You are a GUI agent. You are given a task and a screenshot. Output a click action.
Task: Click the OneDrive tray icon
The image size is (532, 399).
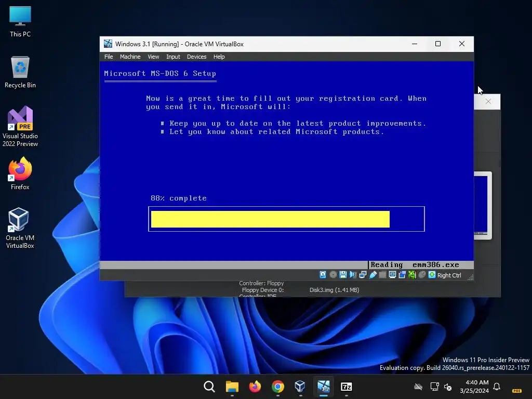(418, 387)
